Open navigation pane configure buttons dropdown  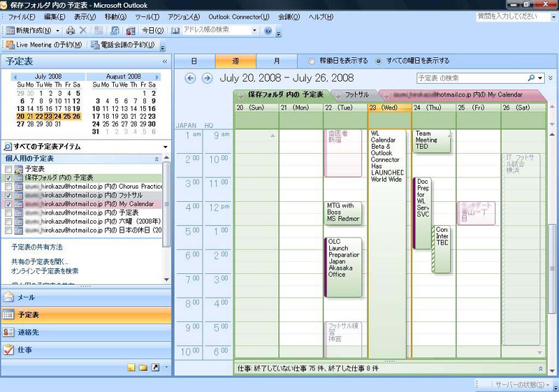(166, 368)
